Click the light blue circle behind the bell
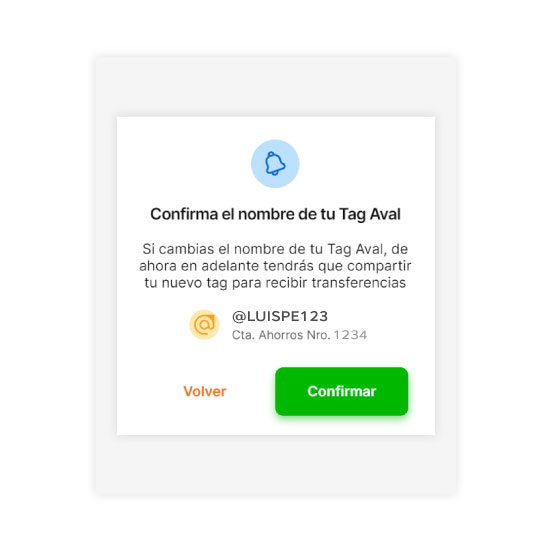This screenshot has height=550, width=550. point(275,163)
